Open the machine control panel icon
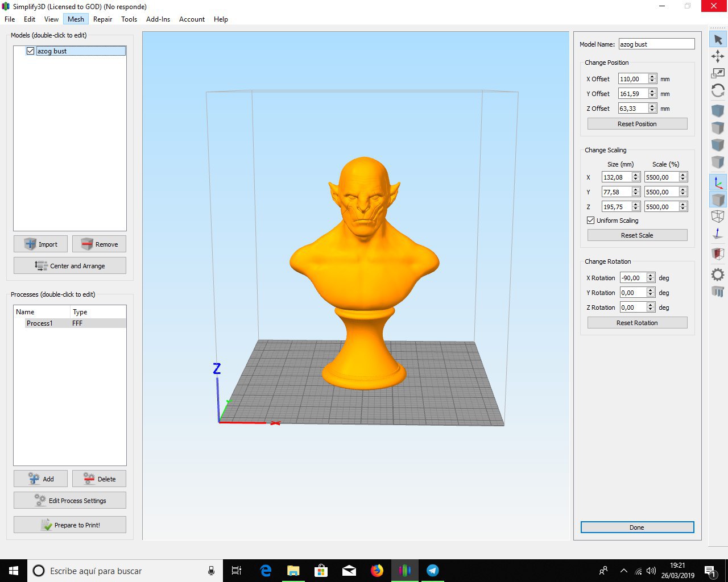Screen dimensions: 728x582 point(718,292)
